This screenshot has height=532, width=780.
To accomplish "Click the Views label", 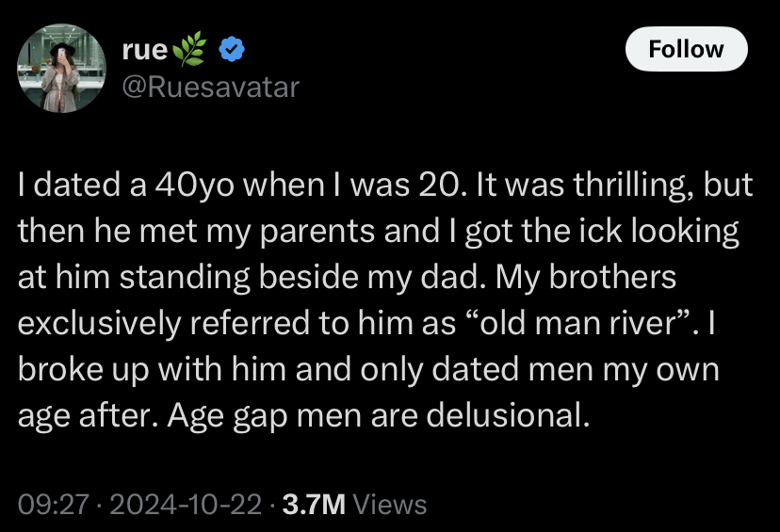I will pos(390,504).
